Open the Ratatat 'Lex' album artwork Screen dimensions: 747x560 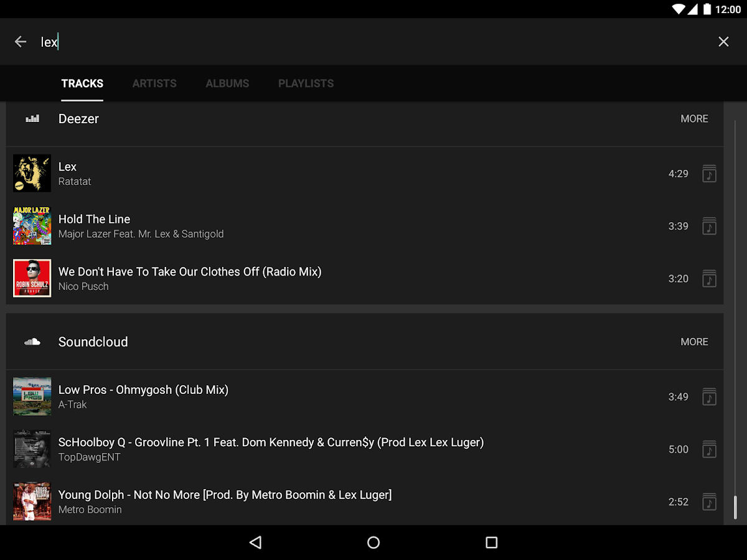coord(32,173)
